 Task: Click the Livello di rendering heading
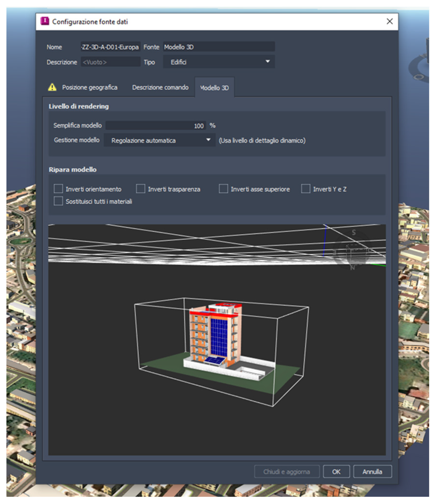79,106
